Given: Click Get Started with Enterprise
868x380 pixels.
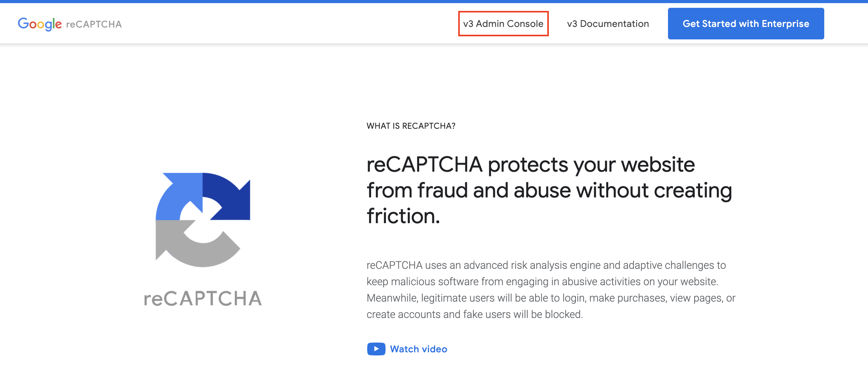Looking at the screenshot, I should point(746,23).
